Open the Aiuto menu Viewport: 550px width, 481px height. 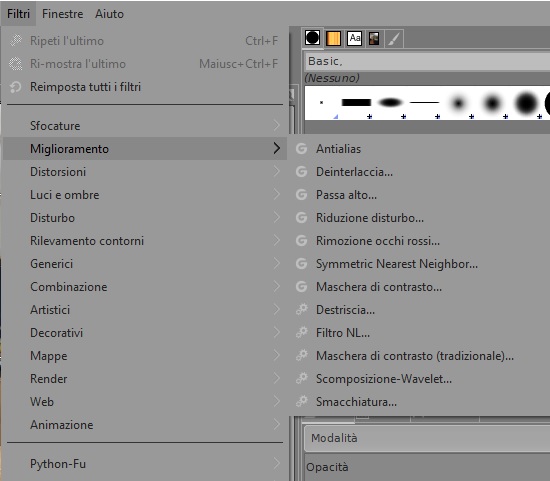109,14
